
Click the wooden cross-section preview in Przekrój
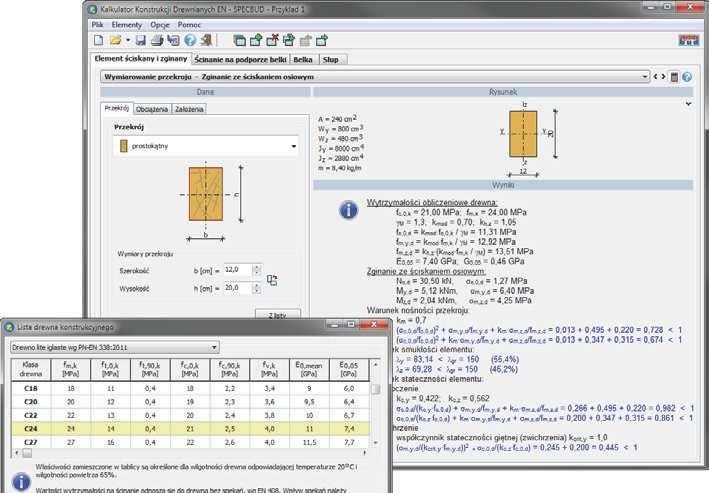pos(206,194)
